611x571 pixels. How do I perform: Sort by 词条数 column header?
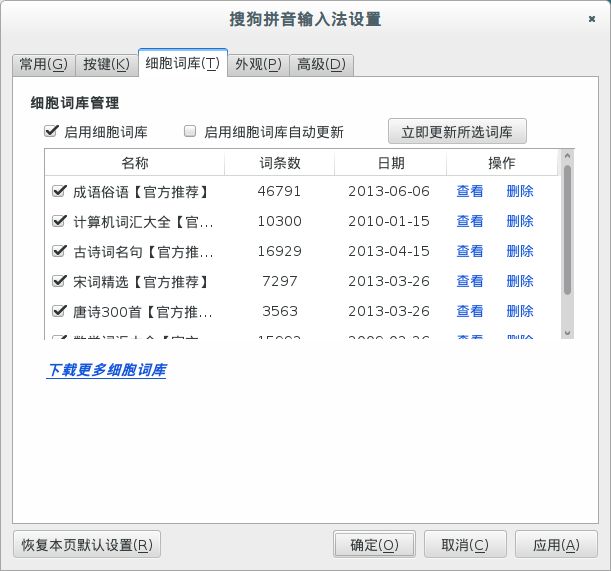tap(280, 163)
